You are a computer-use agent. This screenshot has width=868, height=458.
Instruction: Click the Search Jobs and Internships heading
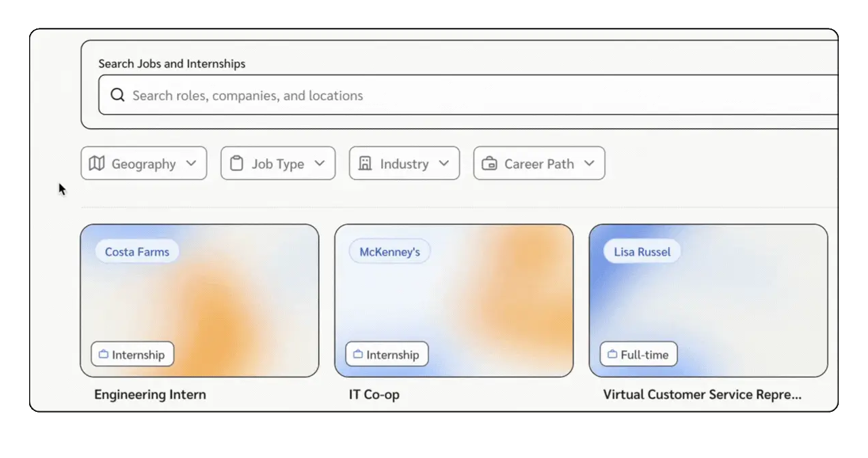click(x=172, y=64)
